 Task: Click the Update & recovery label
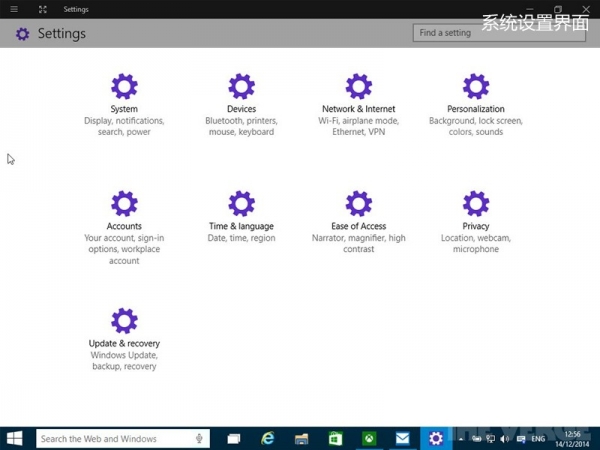124,343
